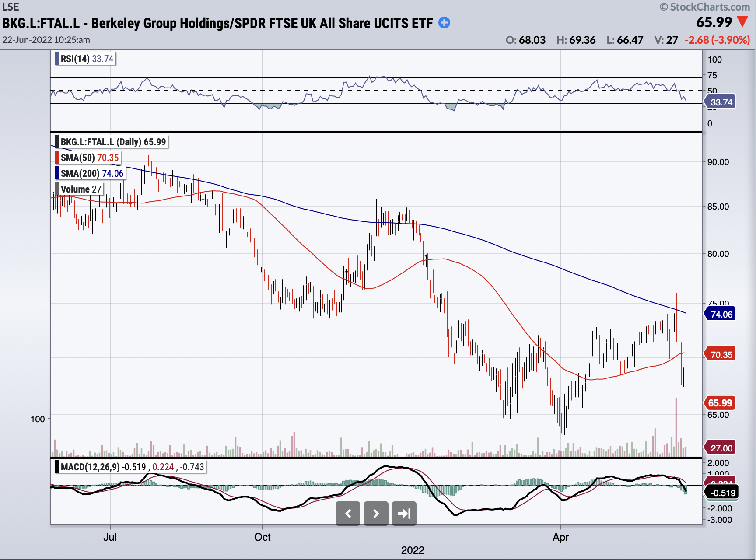This screenshot has width=756, height=560.
Task: Click the 27.00 volume tag on axis
Action: 720,448
